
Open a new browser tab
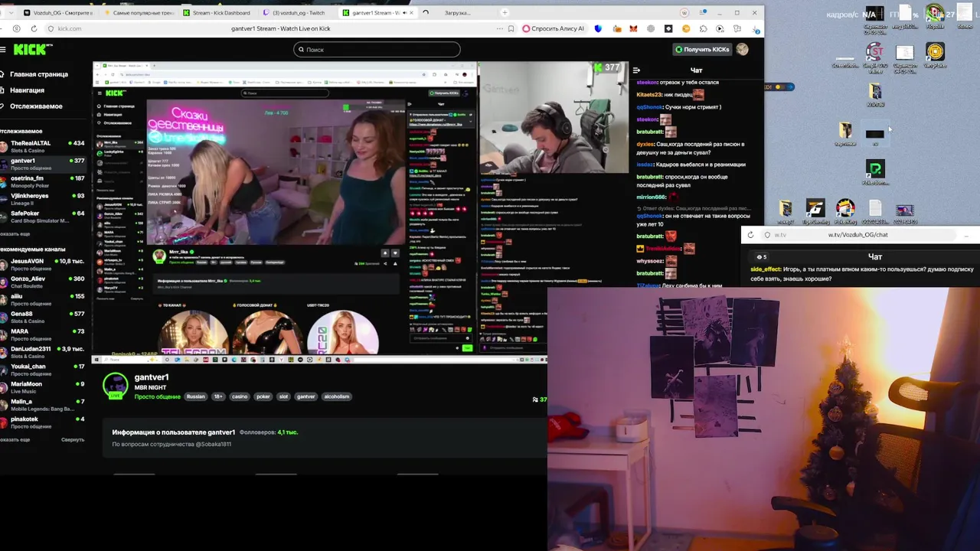[505, 13]
